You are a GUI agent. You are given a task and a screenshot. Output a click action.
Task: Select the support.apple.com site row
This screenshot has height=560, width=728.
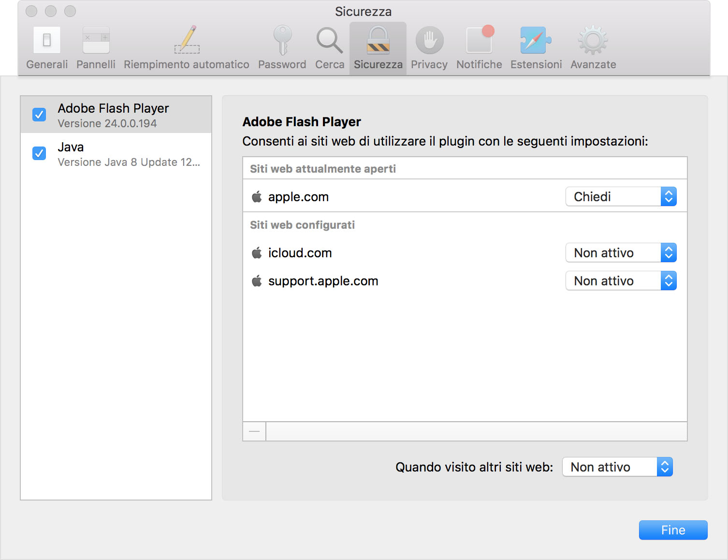click(465, 280)
